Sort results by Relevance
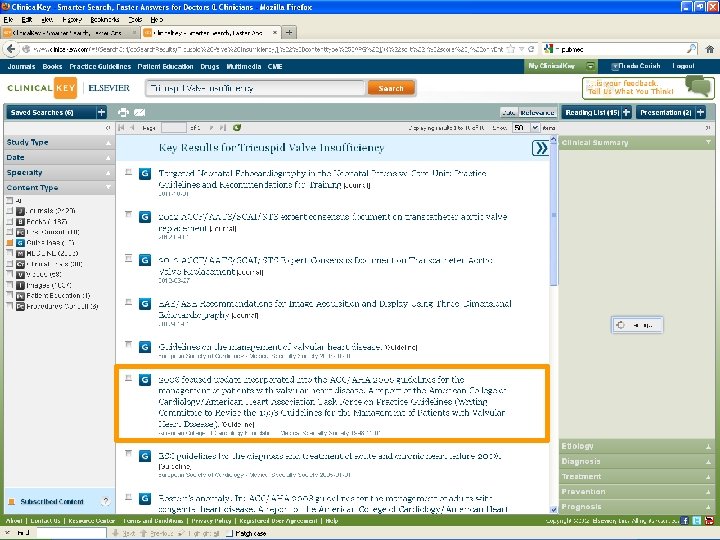 [537, 112]
